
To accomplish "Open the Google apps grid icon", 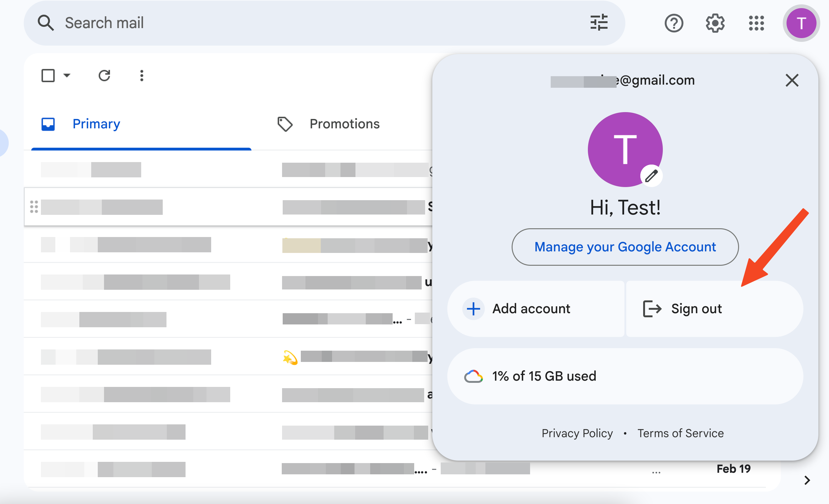I will coord(756,23).
